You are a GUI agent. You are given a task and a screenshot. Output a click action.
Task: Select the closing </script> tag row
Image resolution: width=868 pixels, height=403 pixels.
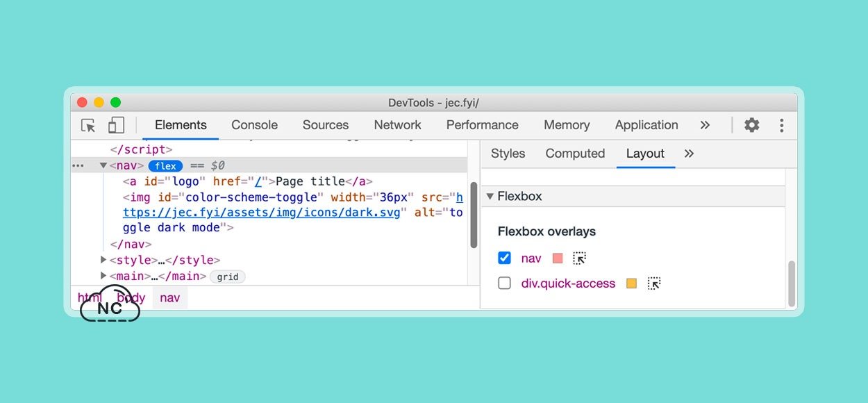tap(141, 150)
